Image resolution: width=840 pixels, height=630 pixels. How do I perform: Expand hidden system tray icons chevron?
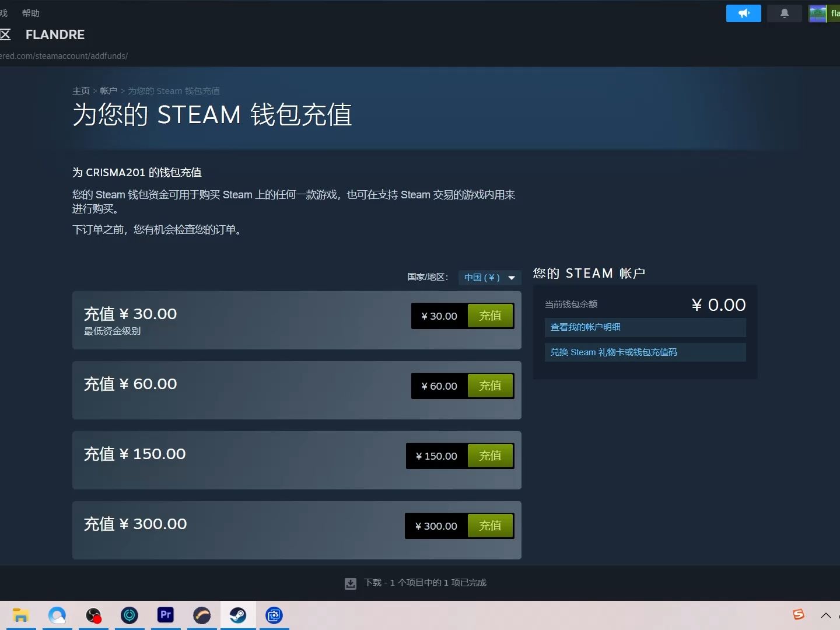click(826, 615)
